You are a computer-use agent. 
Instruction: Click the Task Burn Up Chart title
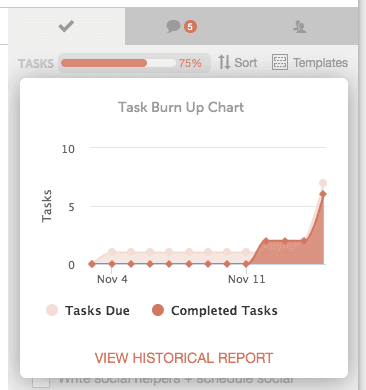[x=181, y=108]
